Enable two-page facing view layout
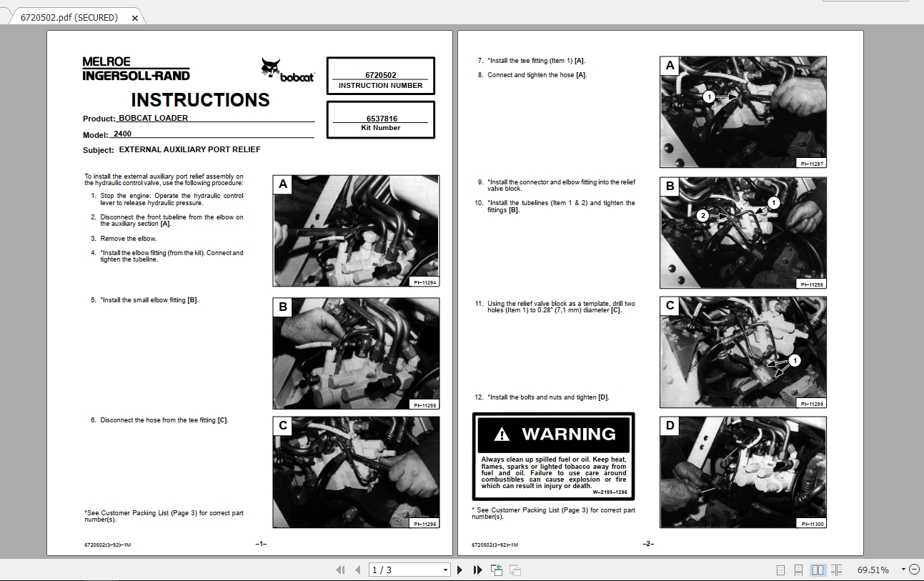This screenshot has height=581, width=924. (x=818, y=570)
